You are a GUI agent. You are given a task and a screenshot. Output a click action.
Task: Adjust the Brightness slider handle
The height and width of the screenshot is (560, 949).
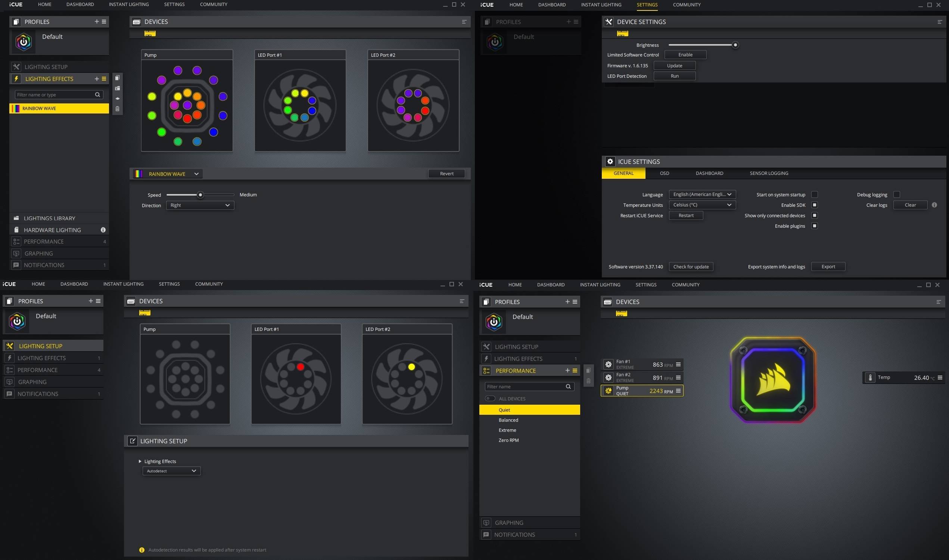pyautogui.click(x=735, y=45)
